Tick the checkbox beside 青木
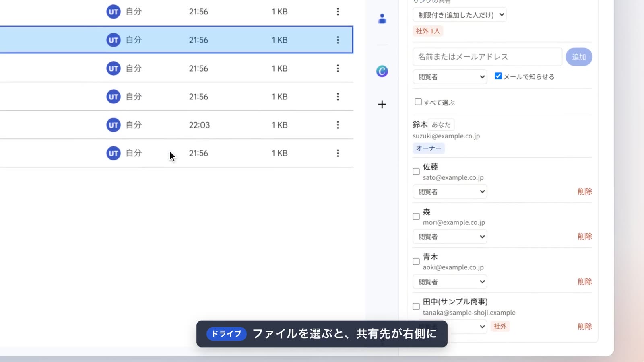 (416, 261)
